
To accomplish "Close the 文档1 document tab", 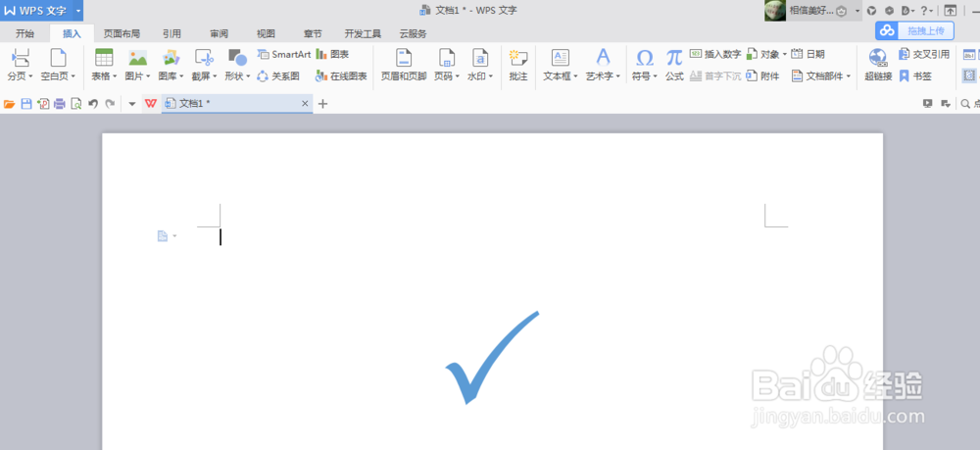I will tap(305, 104).
